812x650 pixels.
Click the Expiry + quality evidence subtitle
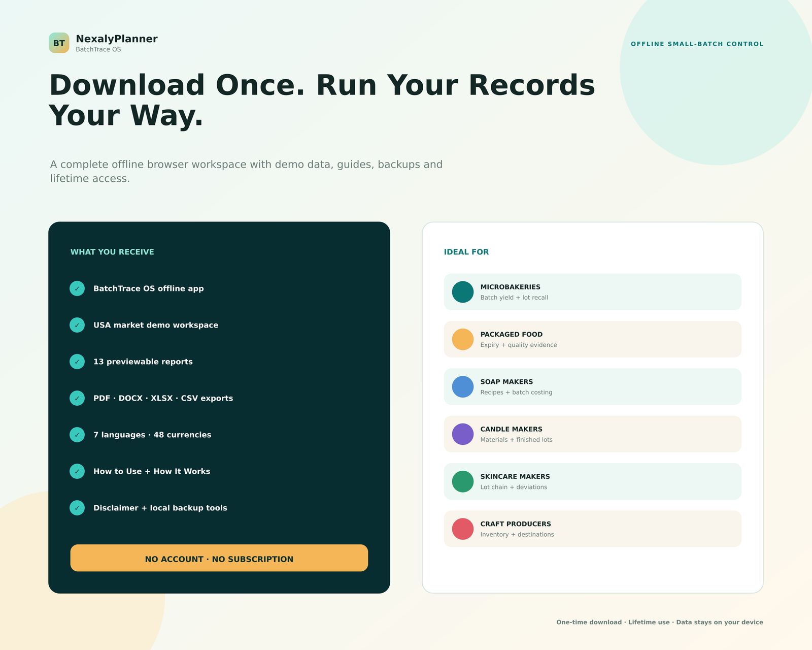click(519, 345)
